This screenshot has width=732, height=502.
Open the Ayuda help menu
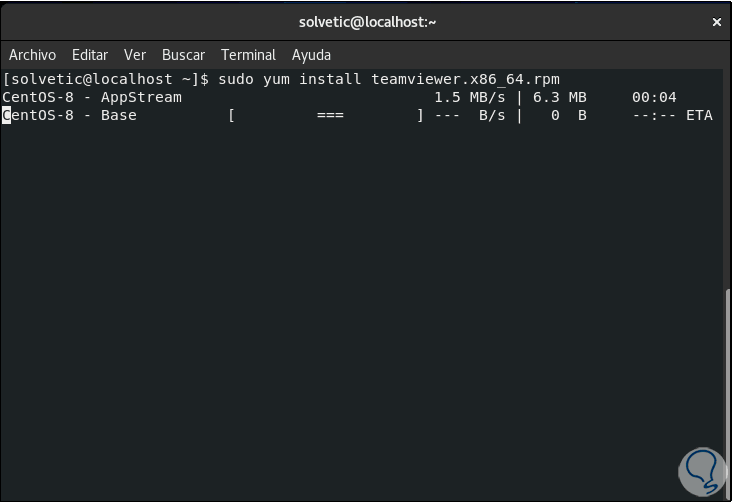coord(311,55)
